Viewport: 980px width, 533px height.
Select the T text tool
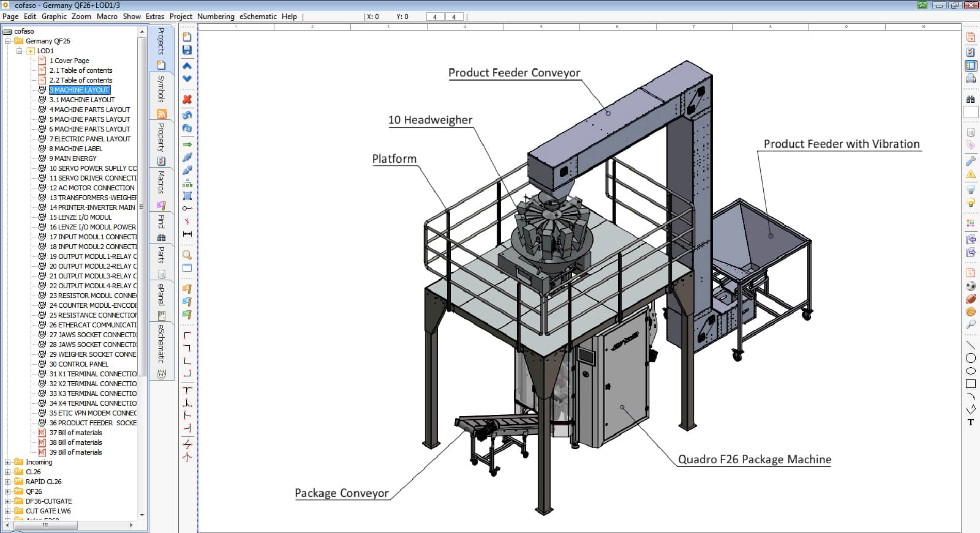pyautogui.click(x=971, y=422)
